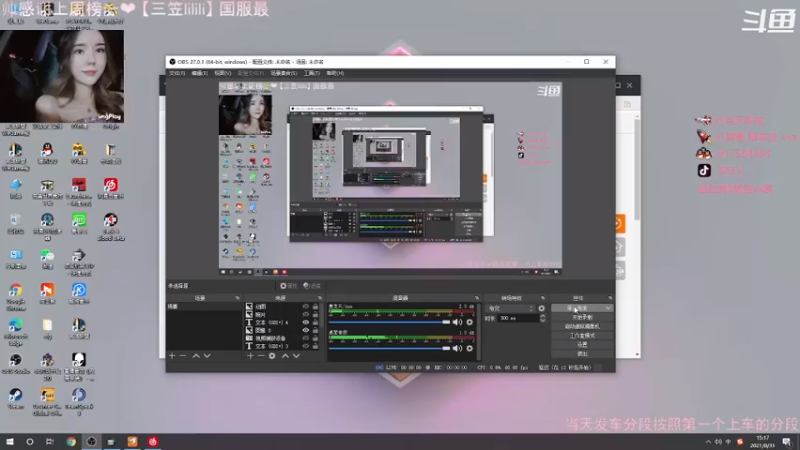The image size is (800, 450).
Task: Open the 视图(V) menu
Action: (x=222, y=73)
